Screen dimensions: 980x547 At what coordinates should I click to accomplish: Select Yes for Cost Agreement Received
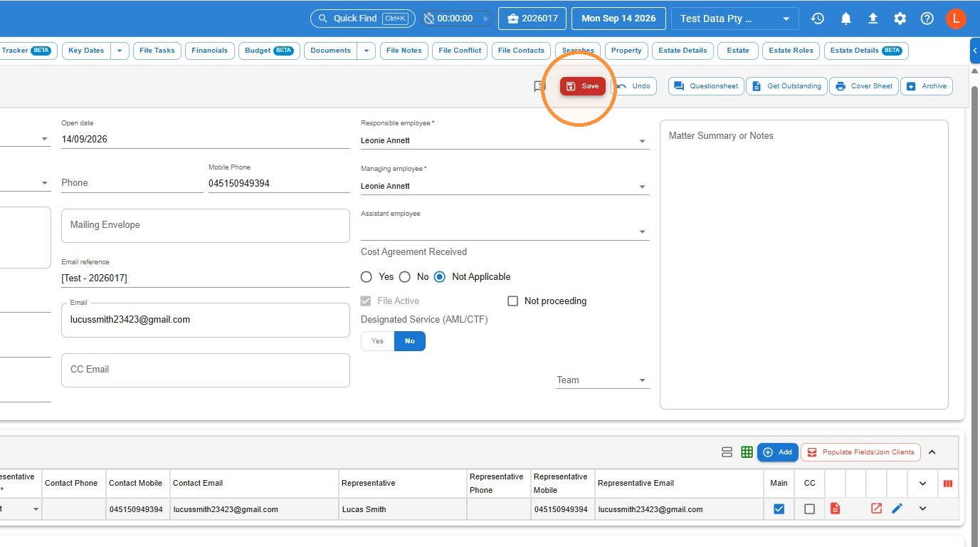click(367, 277)
